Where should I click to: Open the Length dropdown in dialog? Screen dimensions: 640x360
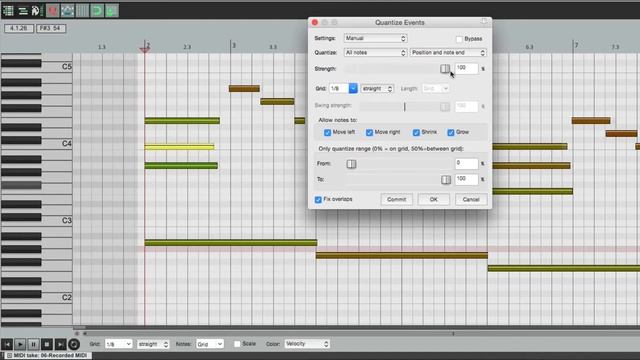click(x=436, y=89)
